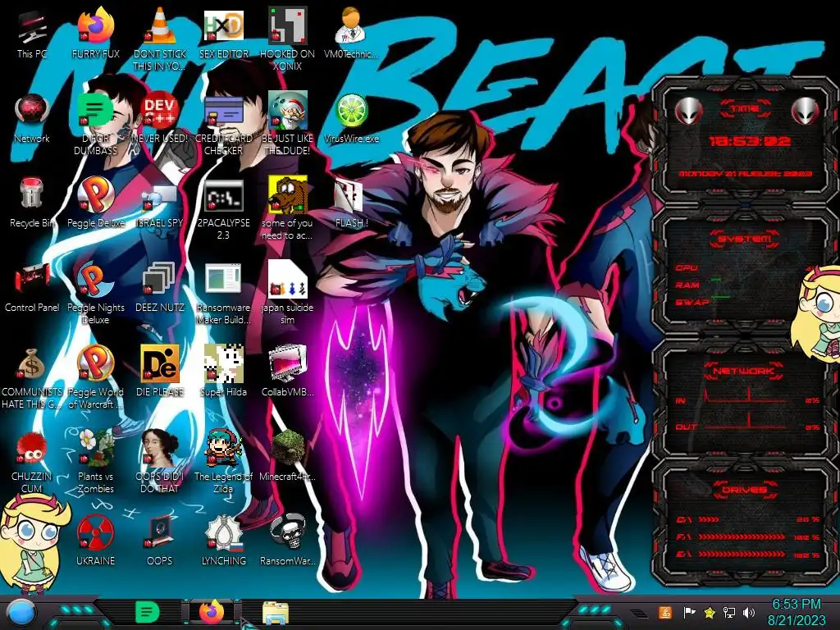840x630 pixels.
Task: Click the Star Butterfly gadget at bottom-left
Action: point(33,544)
